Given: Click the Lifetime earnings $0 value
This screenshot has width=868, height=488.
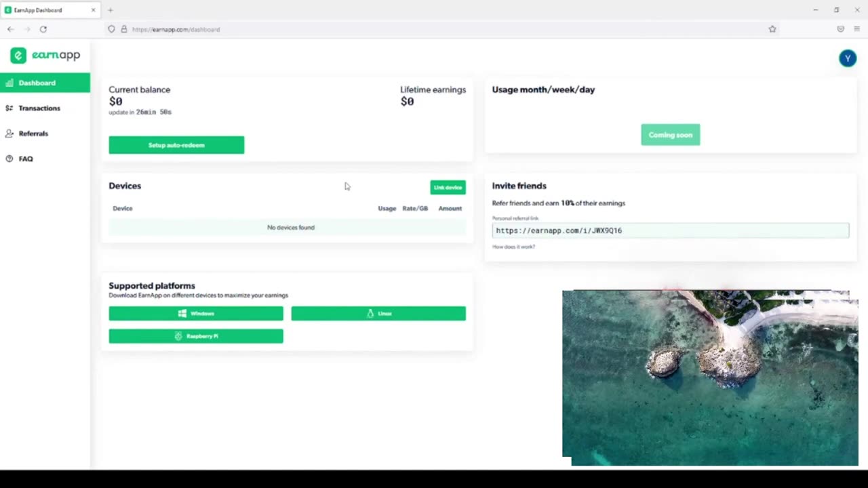Looking at the screenshot, I should tap(407, 102).
